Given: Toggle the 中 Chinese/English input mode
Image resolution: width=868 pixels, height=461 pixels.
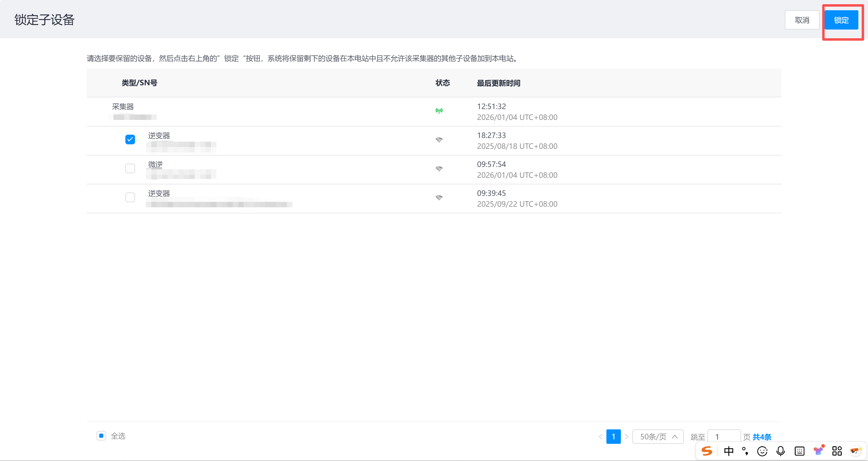Looking at the screenshot, I should [728, 451].
